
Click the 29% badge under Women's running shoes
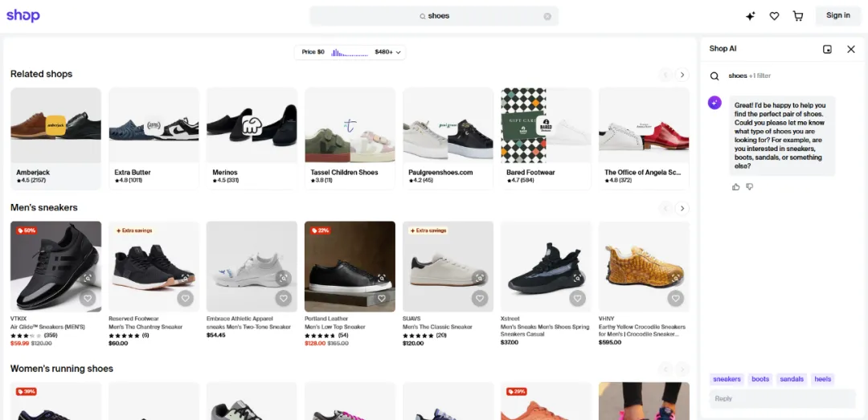pos(516,391)
